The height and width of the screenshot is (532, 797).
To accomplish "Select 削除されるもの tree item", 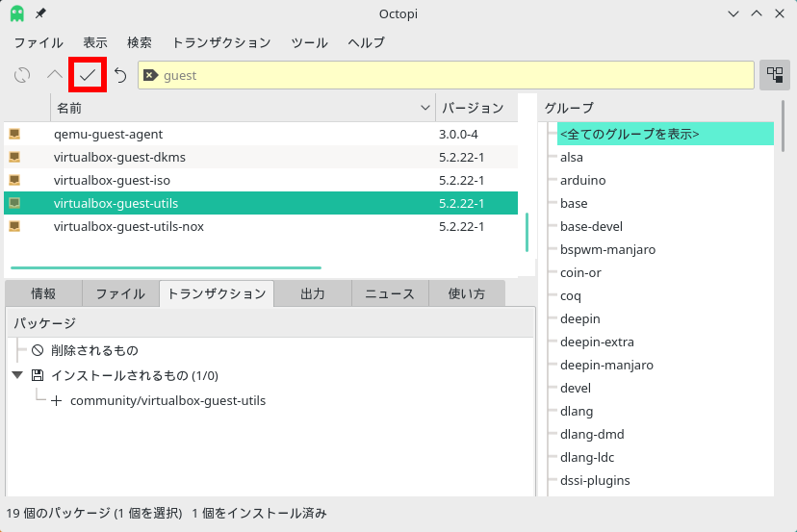I will coord(94,350).
